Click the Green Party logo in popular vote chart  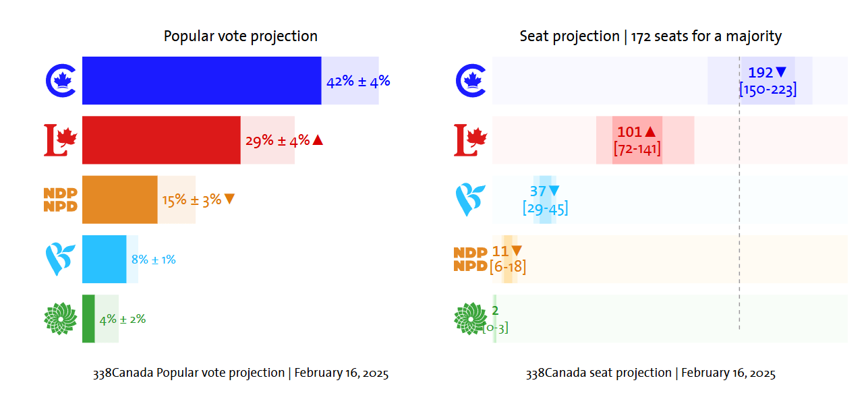coord(61,319)
